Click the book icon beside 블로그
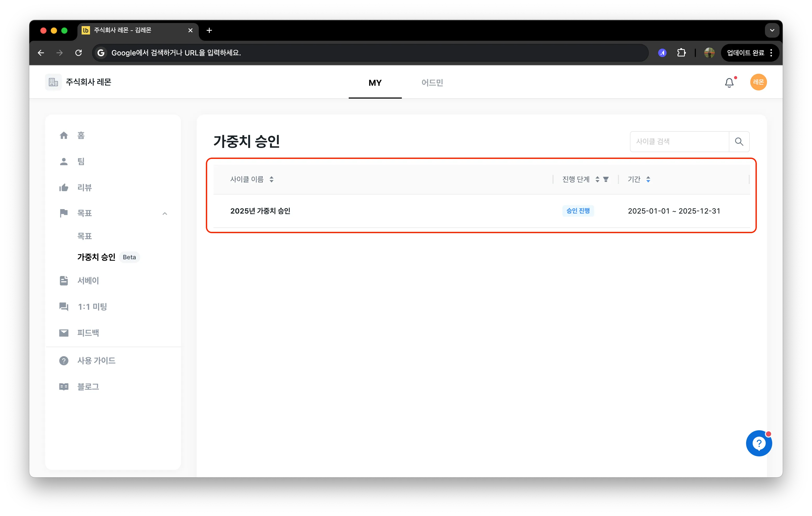 pyautogui.click(x=64, y=387)
